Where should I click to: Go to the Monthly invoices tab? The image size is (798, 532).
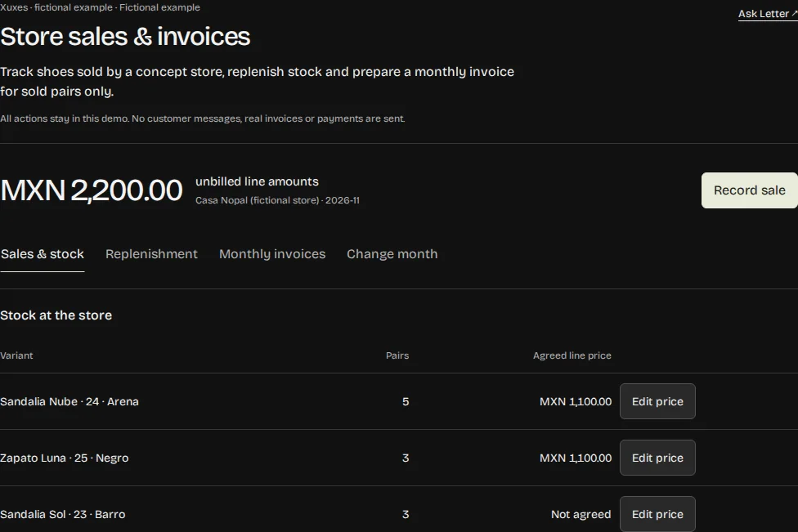(x=272, y=254)
